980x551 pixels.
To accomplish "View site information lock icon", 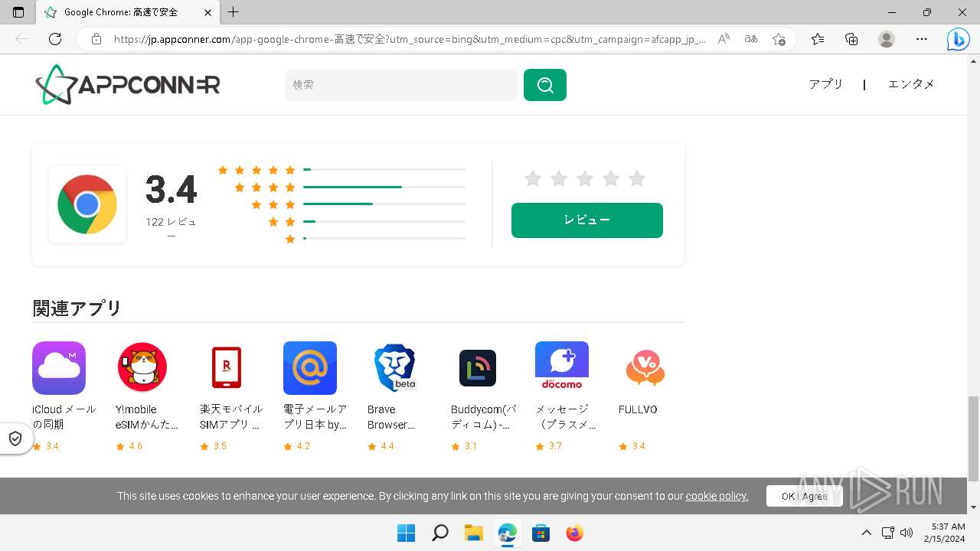I will [96, 39].
